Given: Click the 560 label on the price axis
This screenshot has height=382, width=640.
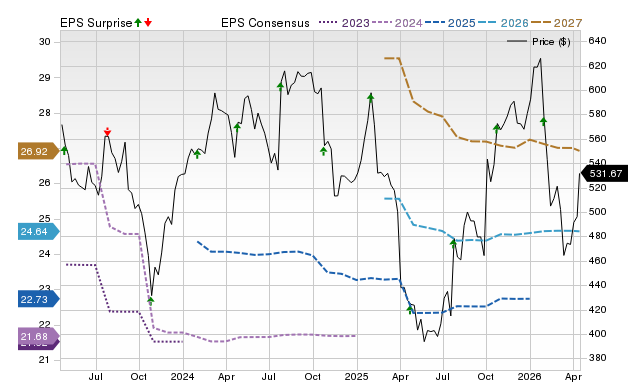Looking at the screenshot, I should tap(598, 139).
